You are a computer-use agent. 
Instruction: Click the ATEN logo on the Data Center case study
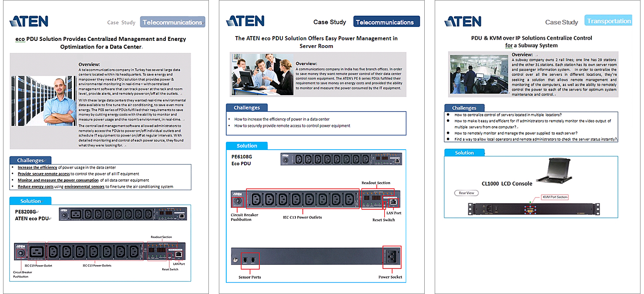point(28,21)
